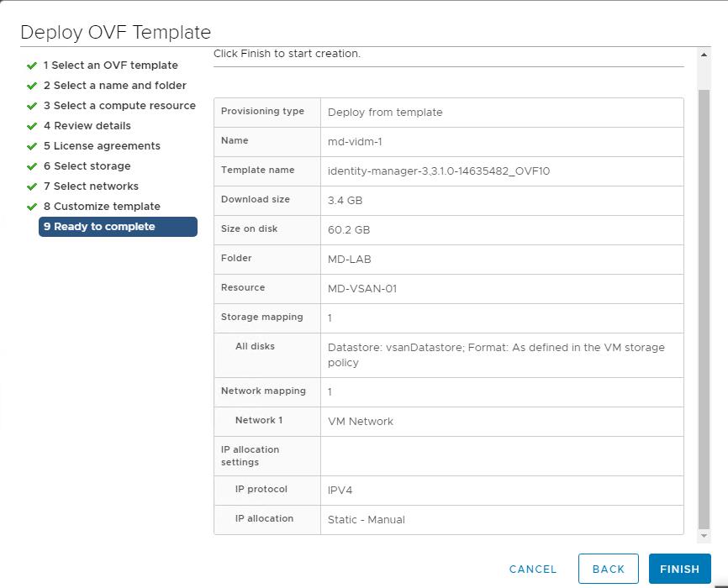Click green checkmark beside Select a name and folder
This screenshot has height=588, width=728.
(32, 86)
